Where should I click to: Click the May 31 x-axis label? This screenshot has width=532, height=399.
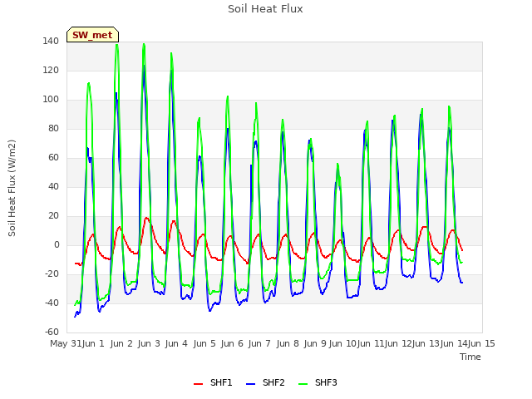(x=66, y=343)
